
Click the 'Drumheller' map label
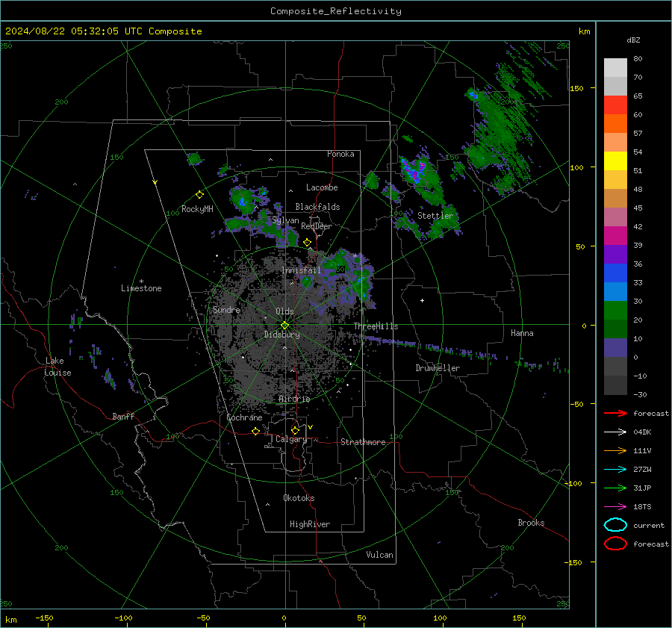point(438,368)
